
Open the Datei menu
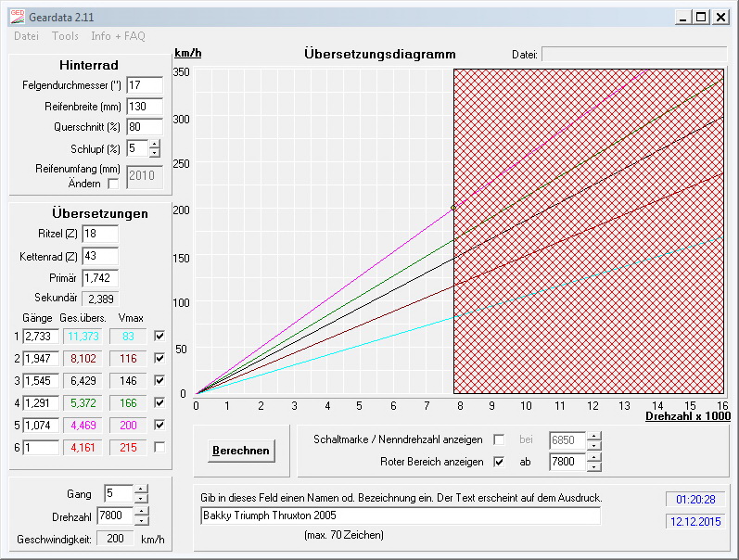tap(26, 36)
